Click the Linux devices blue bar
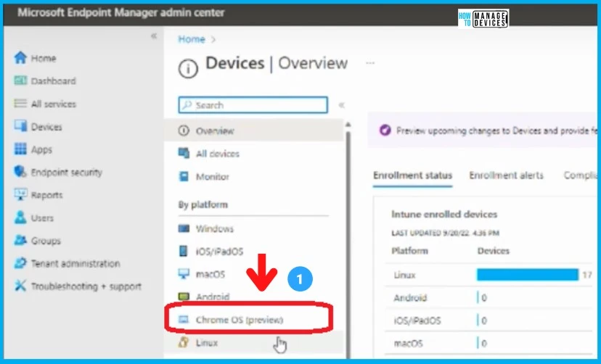 (528, 274)
